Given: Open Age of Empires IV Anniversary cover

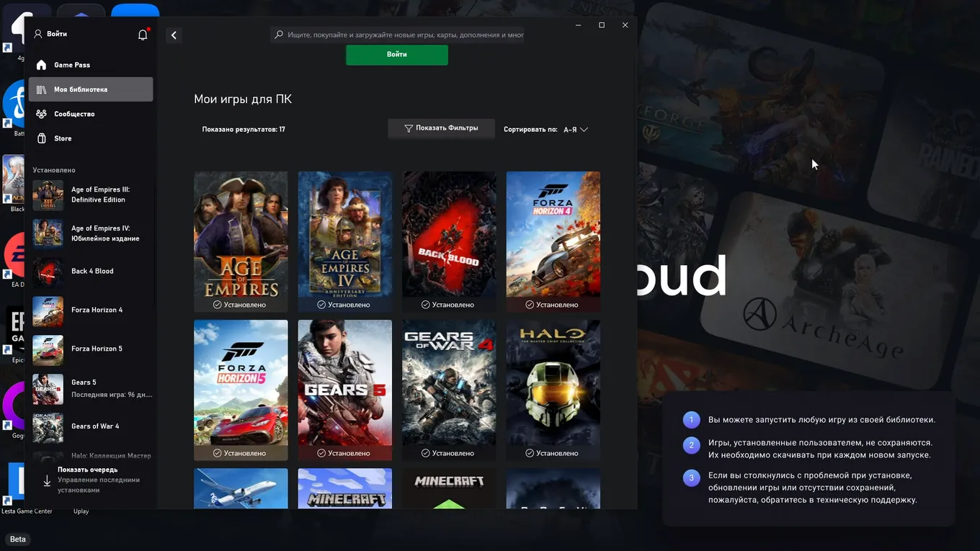Looking at the screenshot, I should coord(345,241).
